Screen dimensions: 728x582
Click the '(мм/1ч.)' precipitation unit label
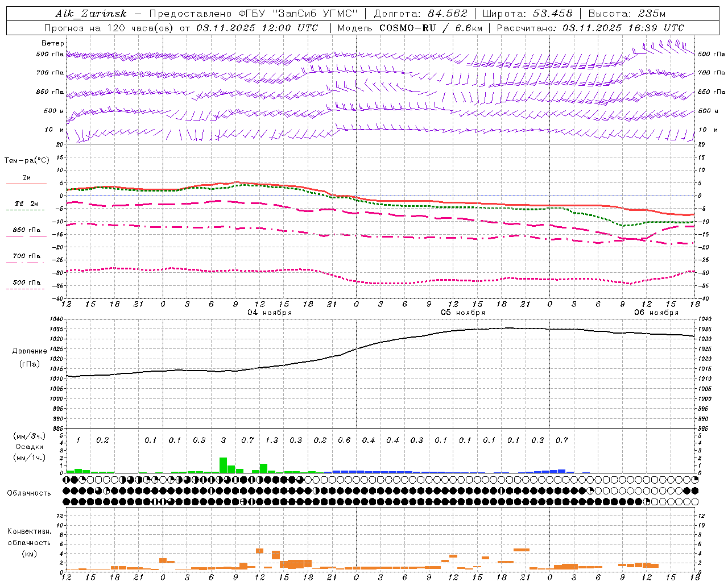point(30,458)
